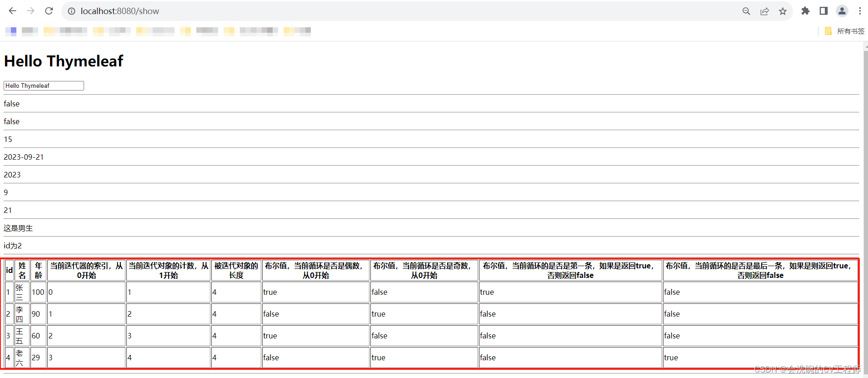
Task: Click the age cell 60
Action: click(x=38, y=336)
